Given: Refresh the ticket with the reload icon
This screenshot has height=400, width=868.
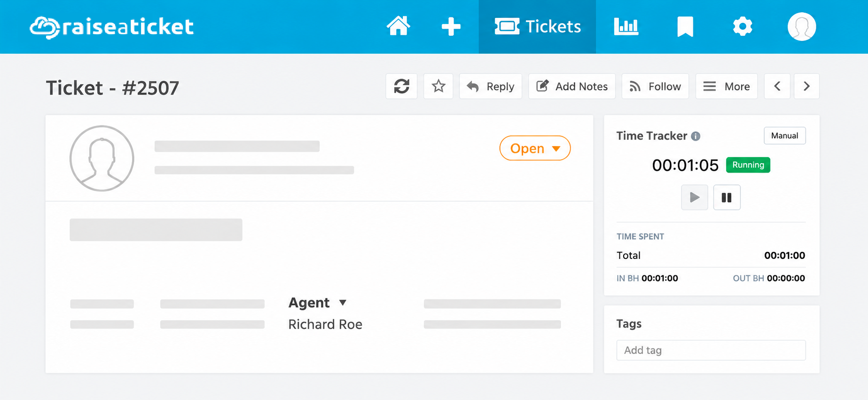Looking at the screenshot, I should [x=401, y=86].
